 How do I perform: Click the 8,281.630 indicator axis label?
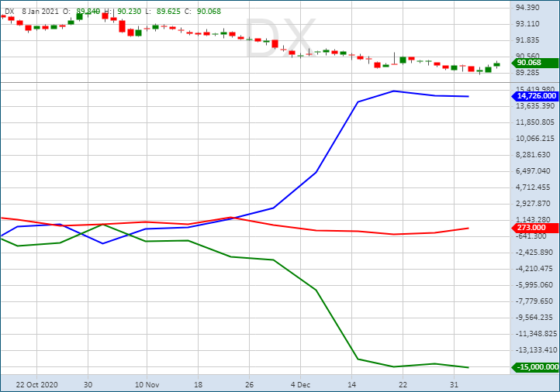(534, 154)
